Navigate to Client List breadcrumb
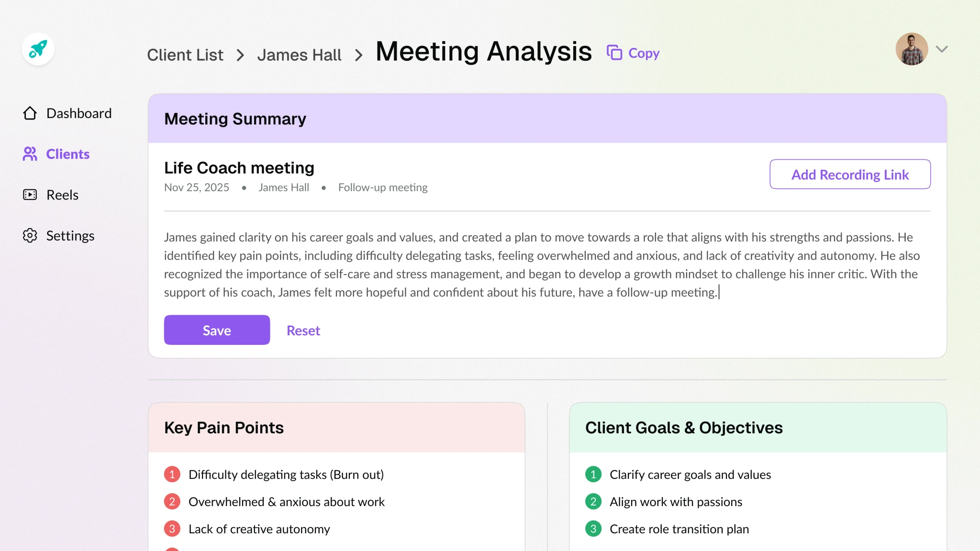Screen dimensions: 980x551 coord(185,55)
